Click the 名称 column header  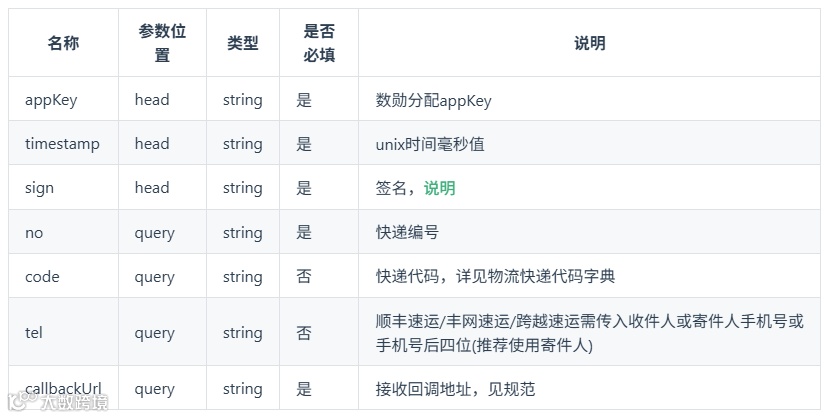click(63, 43)
